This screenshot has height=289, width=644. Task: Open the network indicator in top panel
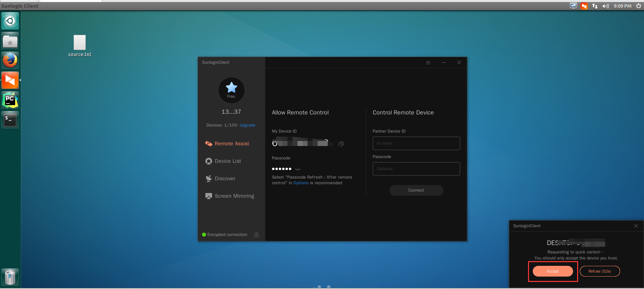(595, 6)
